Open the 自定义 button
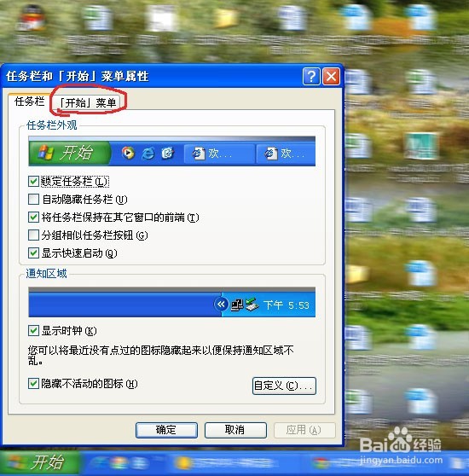This screenshot has height=476, width=469. [284, 386]
